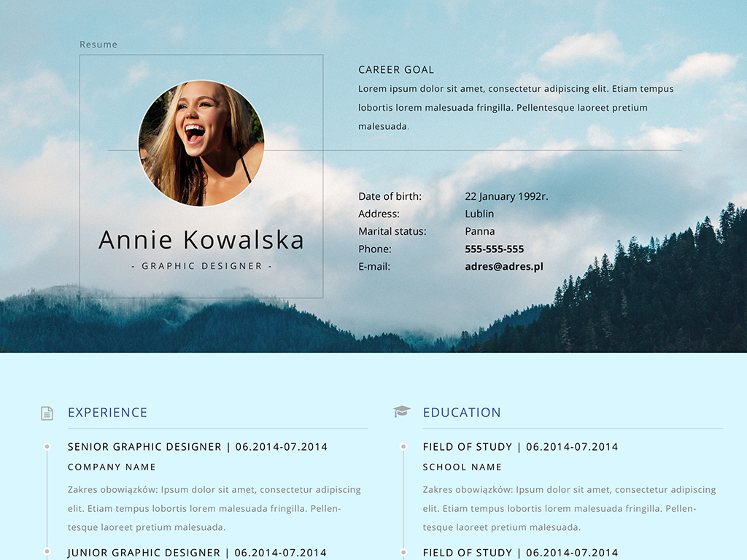Image resolution: width=747 pixels, height=560 pixels.
Task: Select the name Annie Kowalska
Action: coord(201,239)
